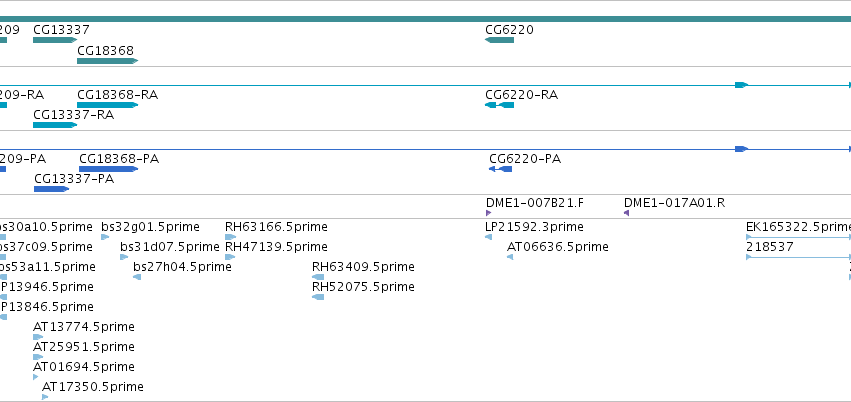Click the CG13337-PA protein bar

52,189
